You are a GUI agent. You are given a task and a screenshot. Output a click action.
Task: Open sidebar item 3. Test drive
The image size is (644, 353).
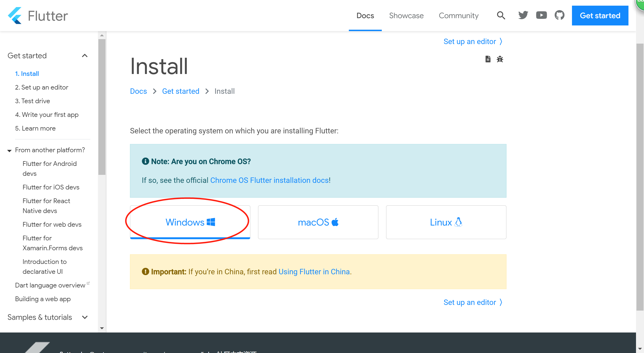[32, 101]
